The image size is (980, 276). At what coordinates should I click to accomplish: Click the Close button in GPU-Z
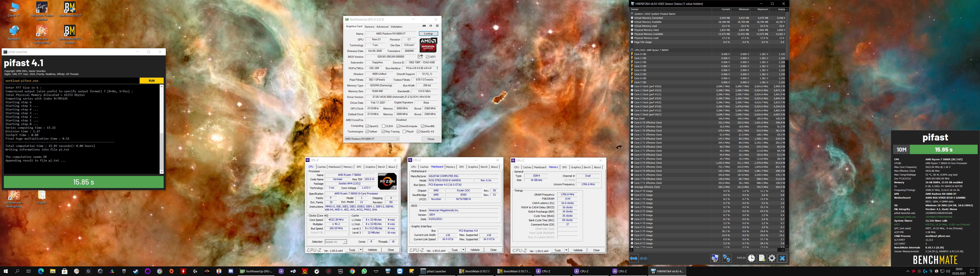(x=431, y=139)
